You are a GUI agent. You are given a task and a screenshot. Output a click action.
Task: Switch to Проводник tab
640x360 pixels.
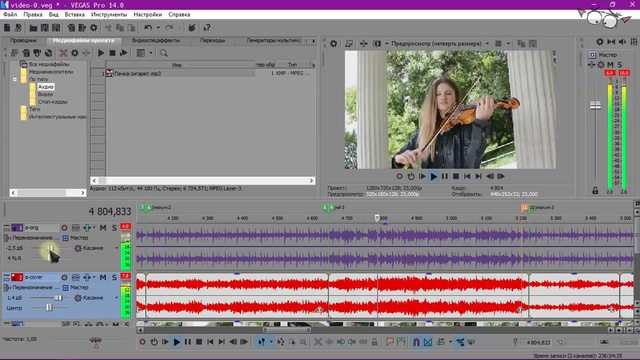pyautogui.click(x=23, y=40)
